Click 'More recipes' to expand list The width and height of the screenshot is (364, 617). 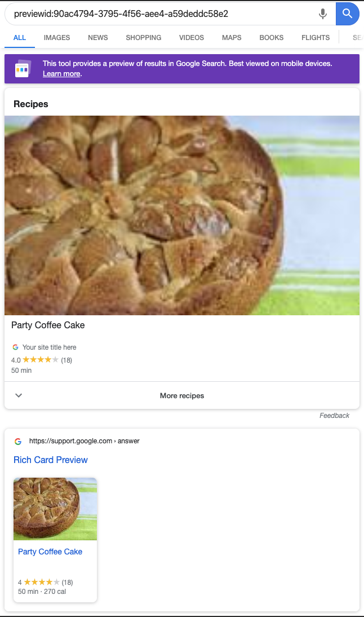click(x=182, y=396)
